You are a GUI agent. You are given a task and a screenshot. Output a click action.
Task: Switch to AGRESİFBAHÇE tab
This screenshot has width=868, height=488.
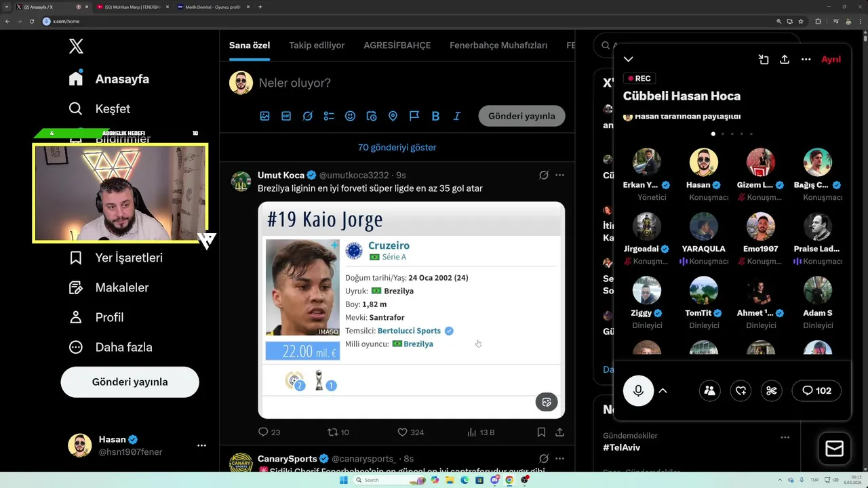point(397,45)
